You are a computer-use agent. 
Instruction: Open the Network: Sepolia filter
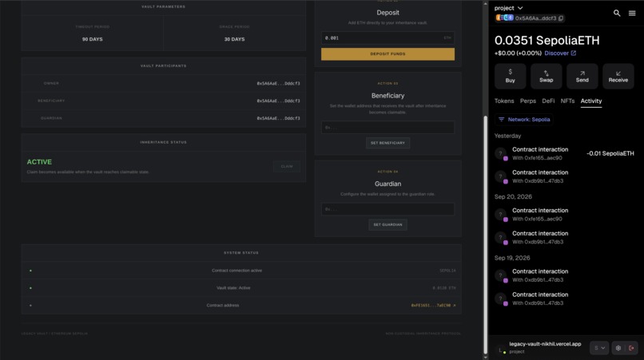(x=524, y=120)
